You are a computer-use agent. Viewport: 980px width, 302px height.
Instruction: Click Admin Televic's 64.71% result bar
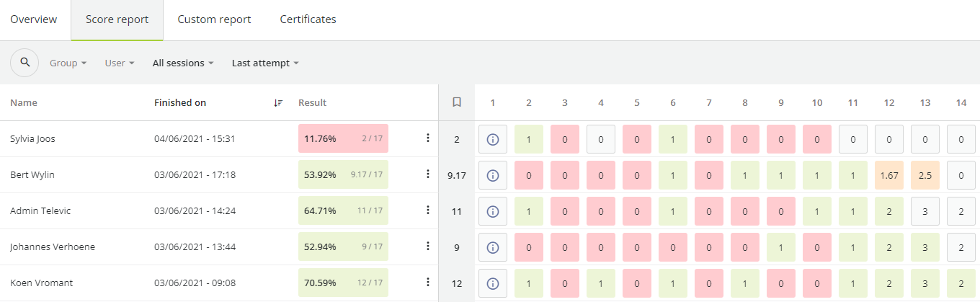tap(343, 210)
